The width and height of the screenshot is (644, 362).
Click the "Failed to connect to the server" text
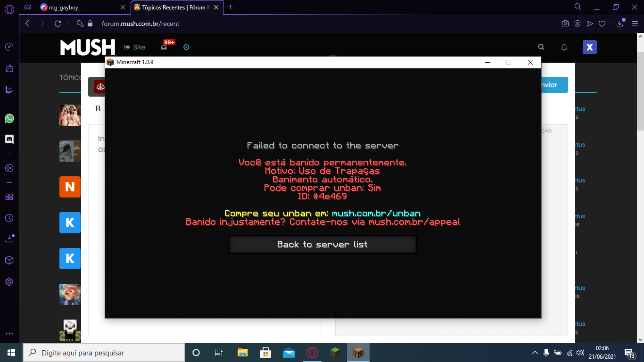323,146
